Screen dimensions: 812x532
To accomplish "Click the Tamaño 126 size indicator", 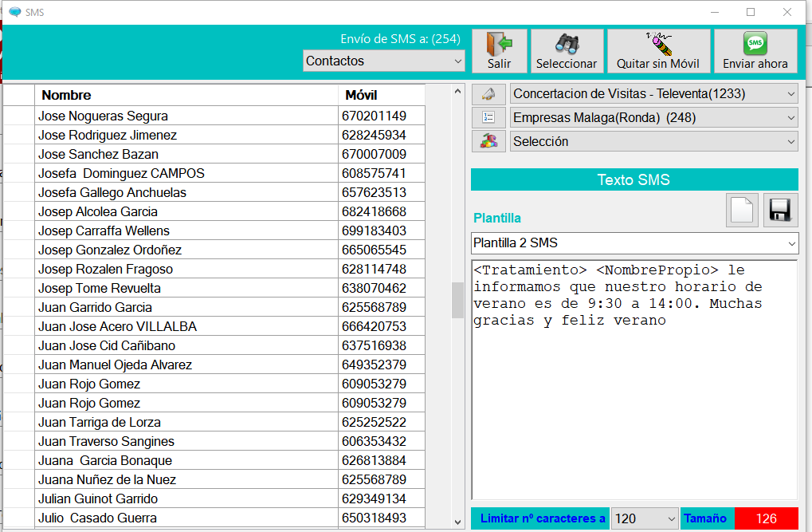I will tap(766, 518).
